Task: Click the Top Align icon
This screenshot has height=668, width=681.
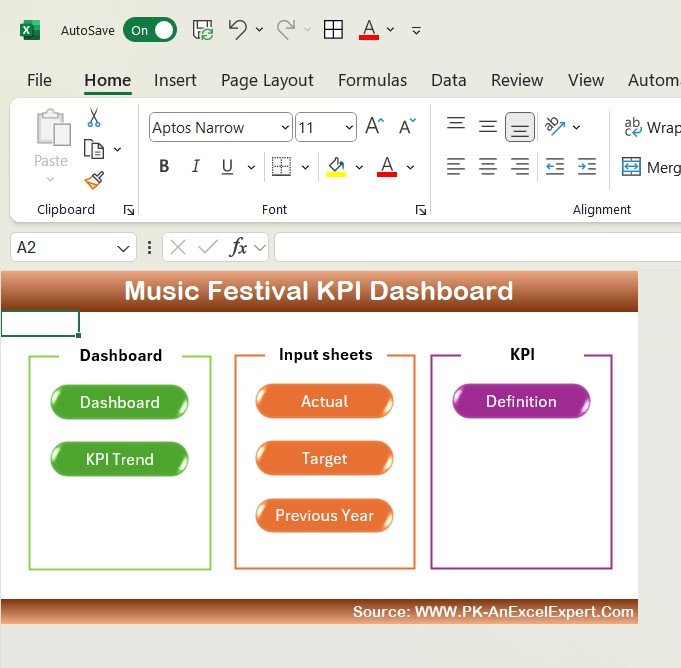Action: [456, 124]
